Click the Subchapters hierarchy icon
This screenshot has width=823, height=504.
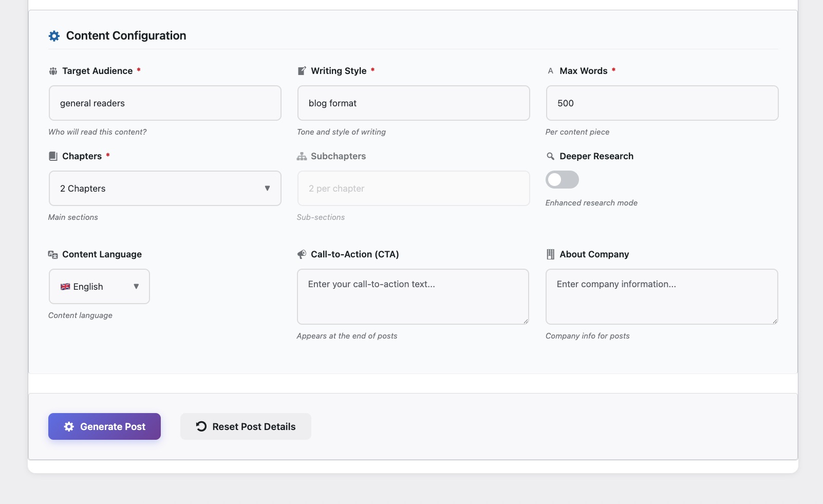point(302,156)
